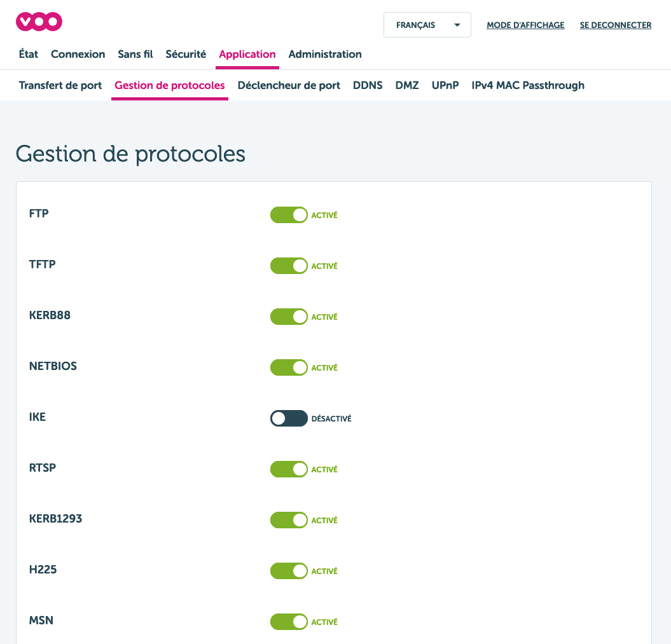This screenshot has width=671, height=644.
Task: Open Déclencheur de port subtab
Action: pos(289,85)
